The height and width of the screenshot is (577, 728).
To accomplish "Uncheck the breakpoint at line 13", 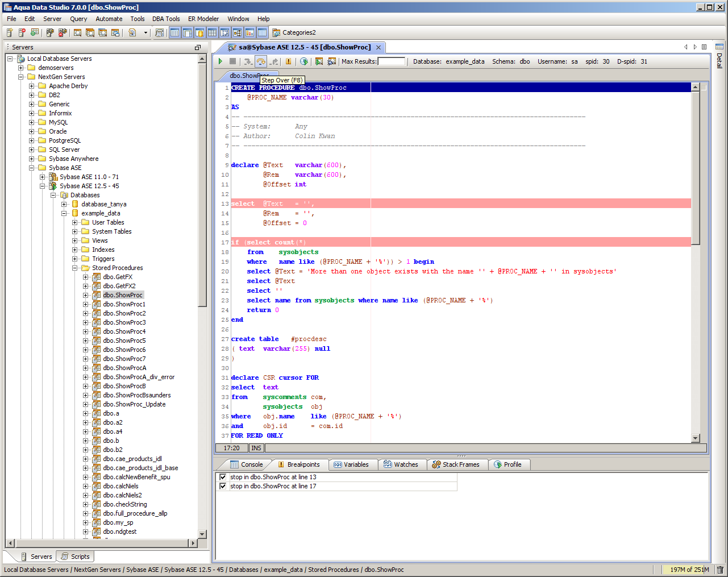I will coord(223,477).
